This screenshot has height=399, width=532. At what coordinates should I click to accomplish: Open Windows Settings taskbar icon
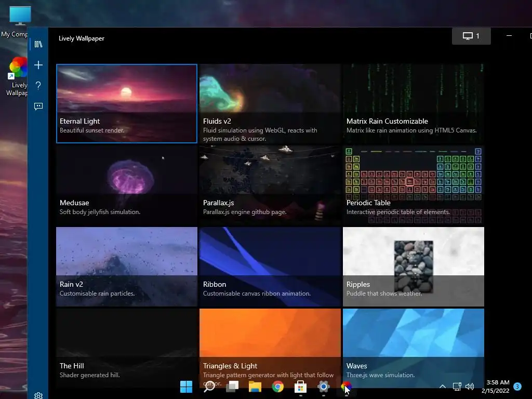(x=323, y=387)
